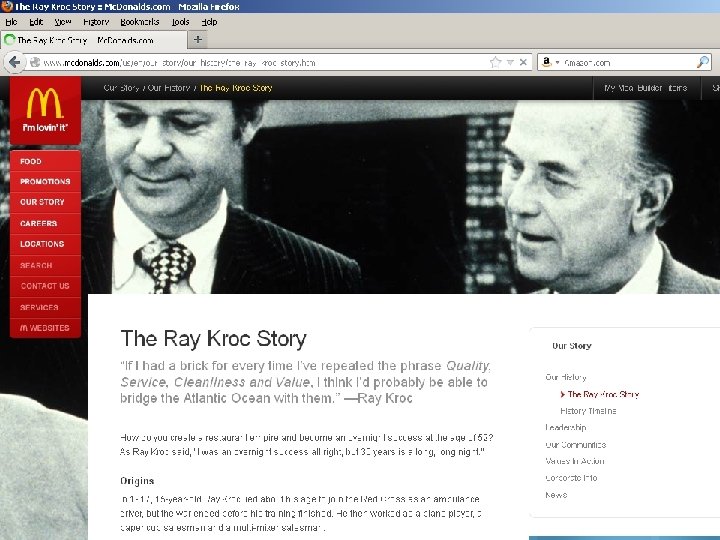The width and height of the screenshot is (720, 540).
Task: Click the browser back arrow button
Action: 15,62
